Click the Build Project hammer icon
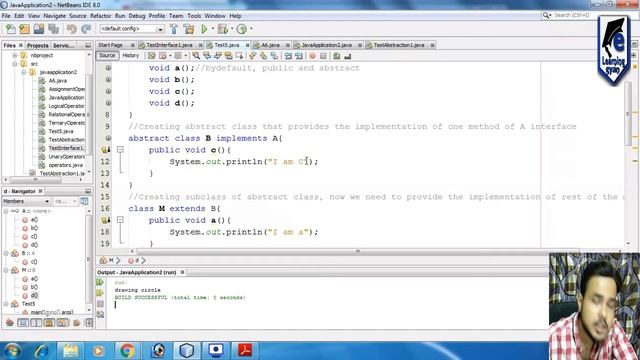Screen dimensions: 640x360 (174, 29)
